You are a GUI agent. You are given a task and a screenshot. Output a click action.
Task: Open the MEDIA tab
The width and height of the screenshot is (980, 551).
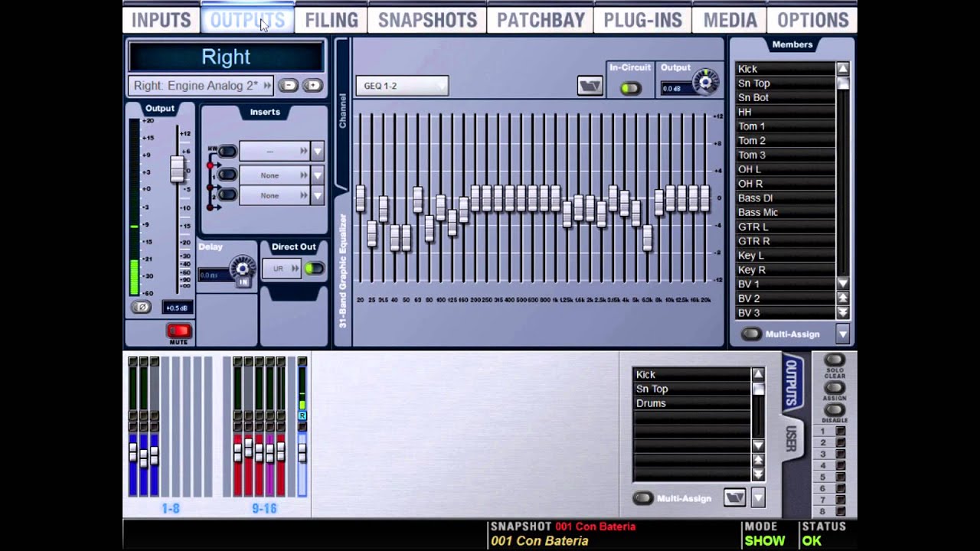(x=730, y=20)
